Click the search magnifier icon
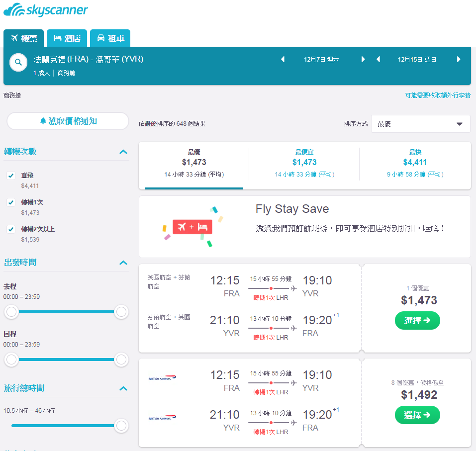The height and width of the screenshot is (451, 476). pos(18,62)
